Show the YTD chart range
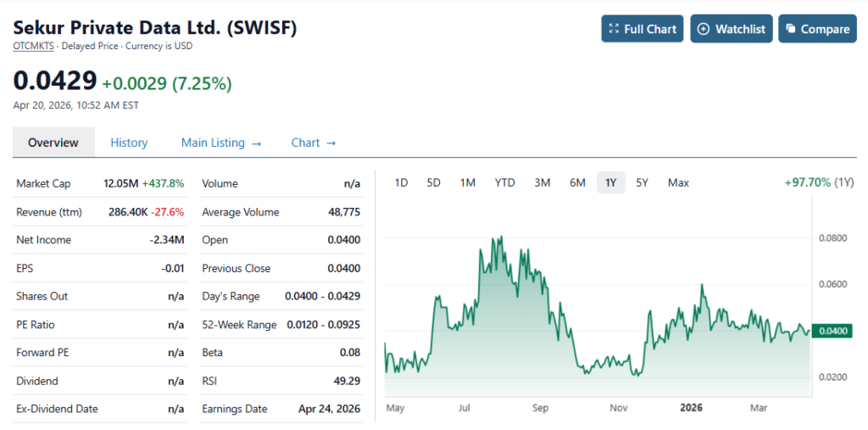Image resolution: width=868 pixels, height=430 pixels. coord(504,182)
